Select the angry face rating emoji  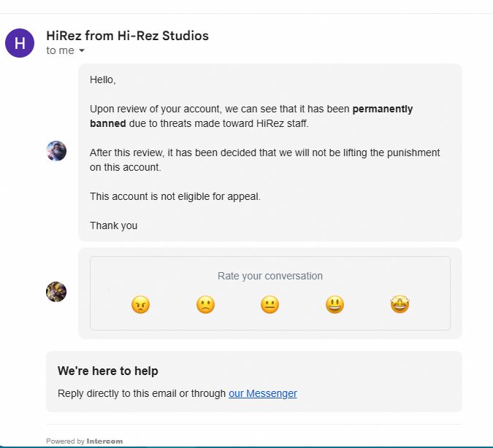pyautogui.click(x=140, y=305)
